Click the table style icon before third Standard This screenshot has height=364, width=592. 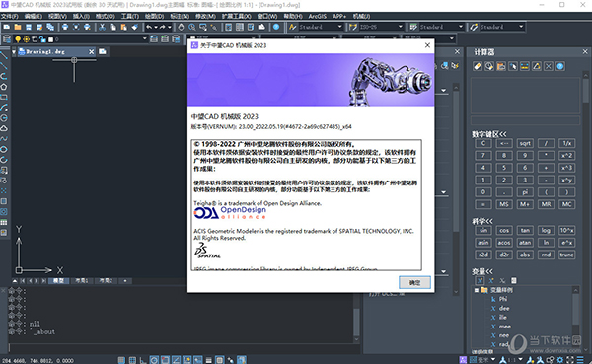tap(413, 27)
